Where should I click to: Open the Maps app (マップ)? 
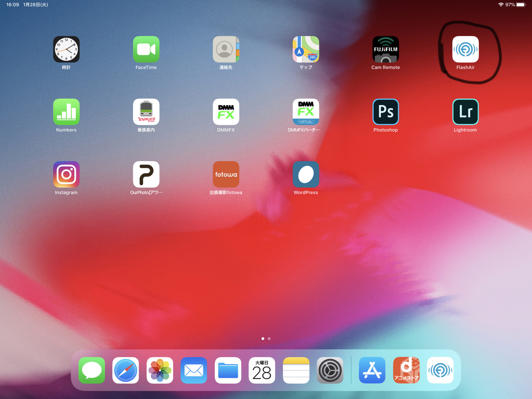coord(306,49)
